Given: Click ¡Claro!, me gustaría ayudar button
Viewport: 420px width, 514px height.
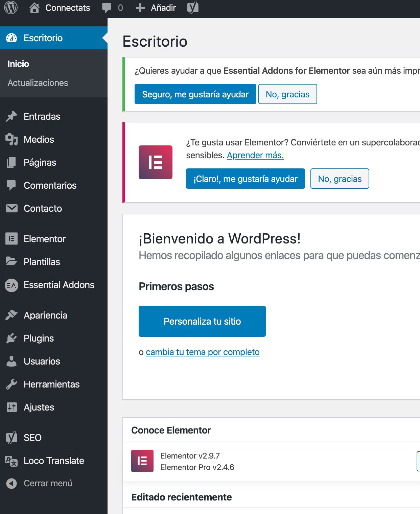Looking at the screenshot, I should (x=246, y=179).
